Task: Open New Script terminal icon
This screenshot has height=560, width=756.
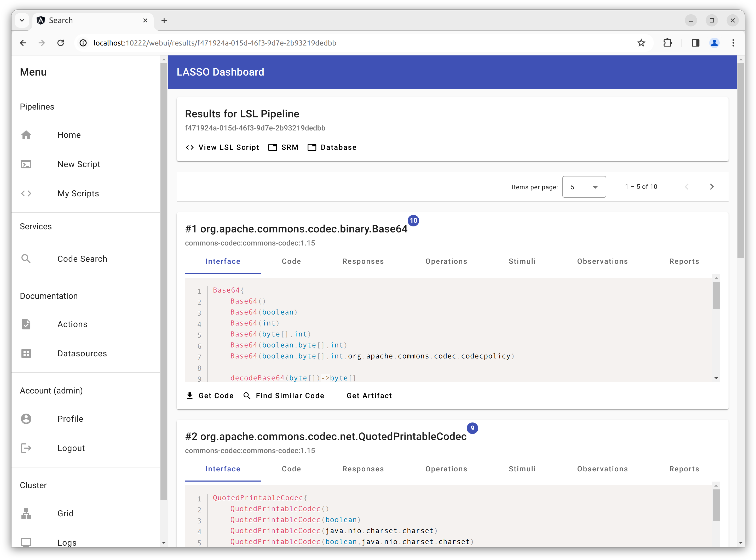Action: click(x=26, y=164)
